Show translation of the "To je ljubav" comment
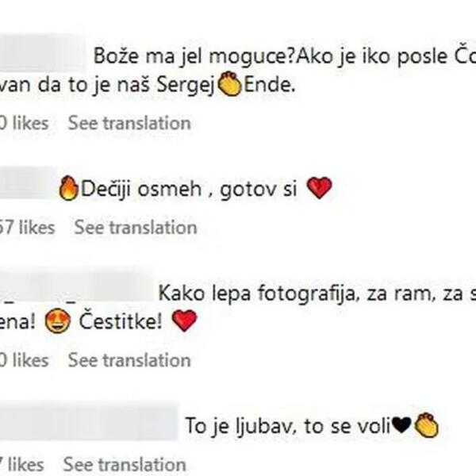This screenshot has height=476, width=476. 125,464
